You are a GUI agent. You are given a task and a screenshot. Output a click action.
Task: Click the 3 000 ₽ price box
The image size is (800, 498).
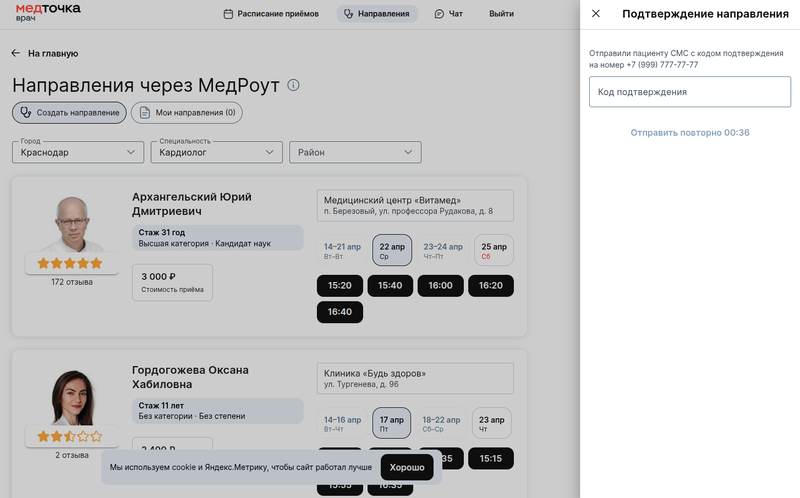pos(172,282)
